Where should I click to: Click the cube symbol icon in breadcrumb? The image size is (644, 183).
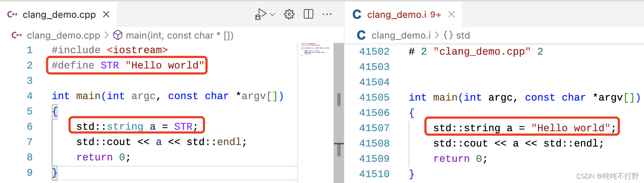tap(118, 35)
